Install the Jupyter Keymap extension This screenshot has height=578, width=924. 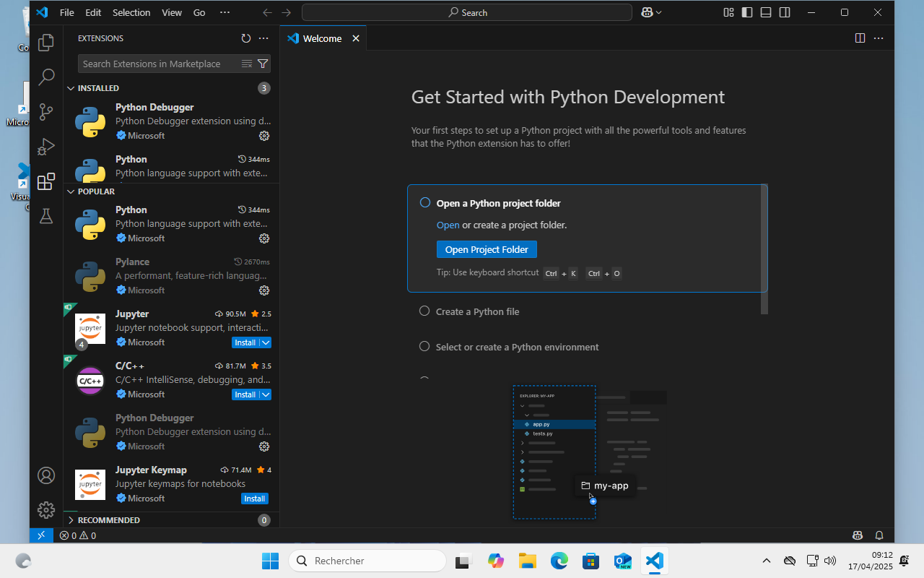(255, 499)
